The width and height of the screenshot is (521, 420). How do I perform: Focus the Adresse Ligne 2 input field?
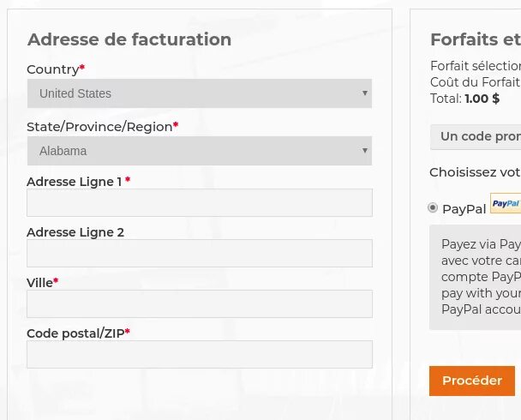tap(200, 253)
